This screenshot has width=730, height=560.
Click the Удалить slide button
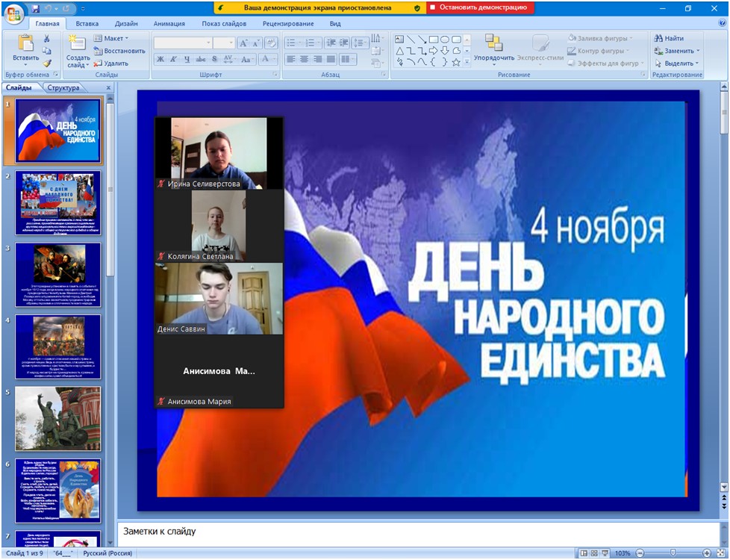coord(110,63)
